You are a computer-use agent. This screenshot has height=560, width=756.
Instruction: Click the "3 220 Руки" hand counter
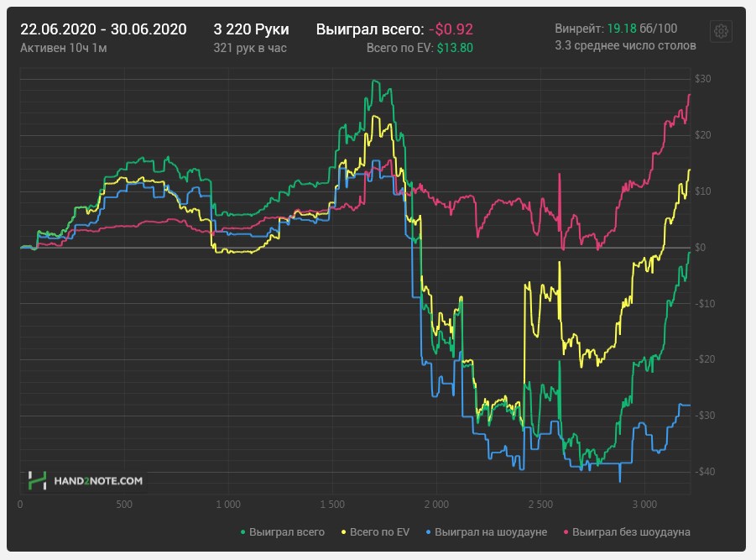[250, 28]
